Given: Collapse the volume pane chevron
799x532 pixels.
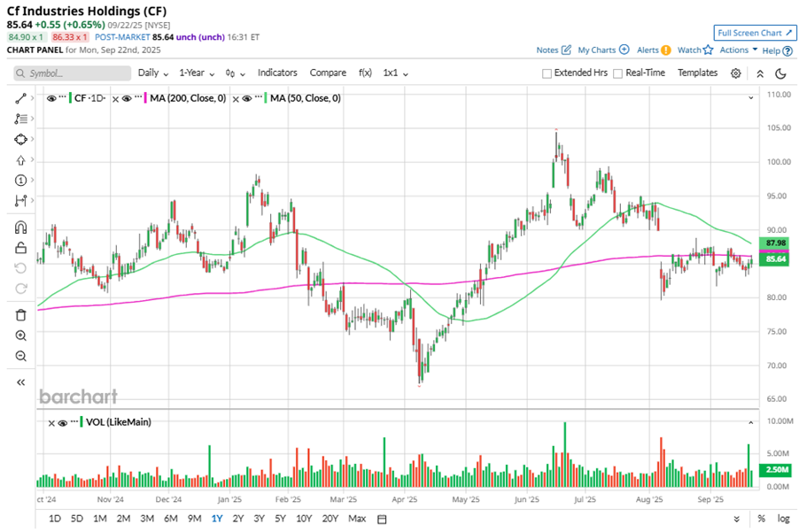Looking at the screenshot, I should point(750,422).
